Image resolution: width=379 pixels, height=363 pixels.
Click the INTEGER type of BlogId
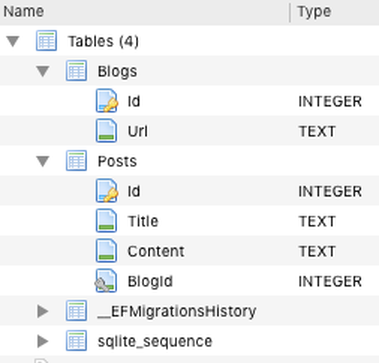pyautogui.click(x=330, y=281)
